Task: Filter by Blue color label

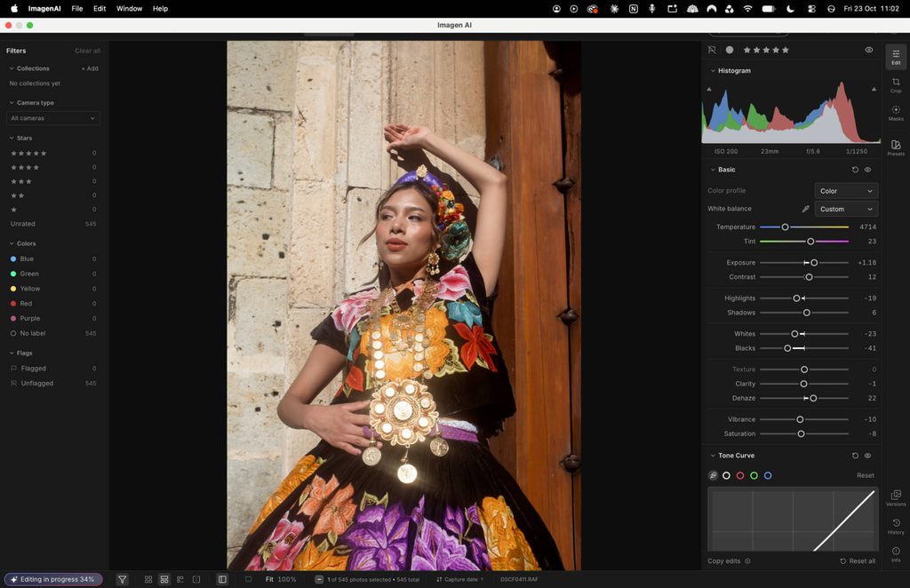Action: 52,259
